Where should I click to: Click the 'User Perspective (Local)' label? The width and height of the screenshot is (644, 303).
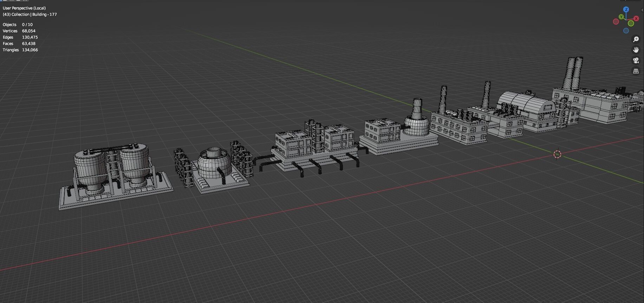click(24, 8)
